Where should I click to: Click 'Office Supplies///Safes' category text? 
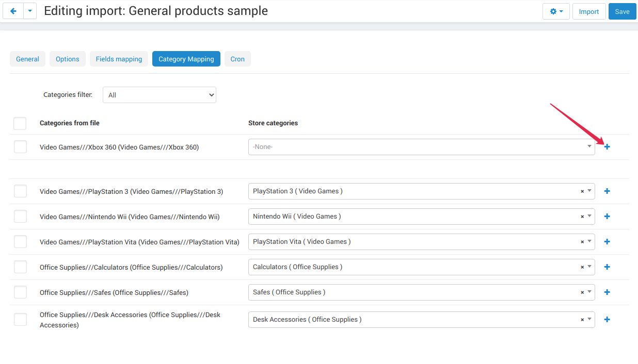[x=114, y=293]
